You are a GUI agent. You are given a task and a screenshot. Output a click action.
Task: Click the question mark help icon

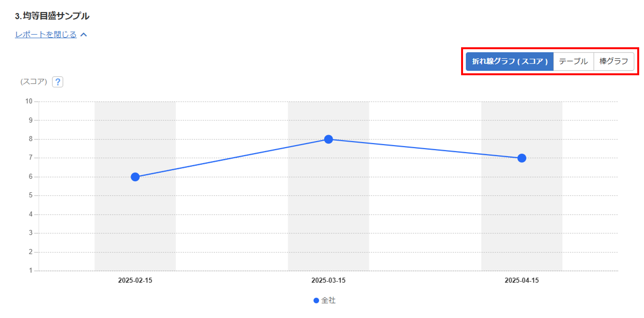point(58,82)
